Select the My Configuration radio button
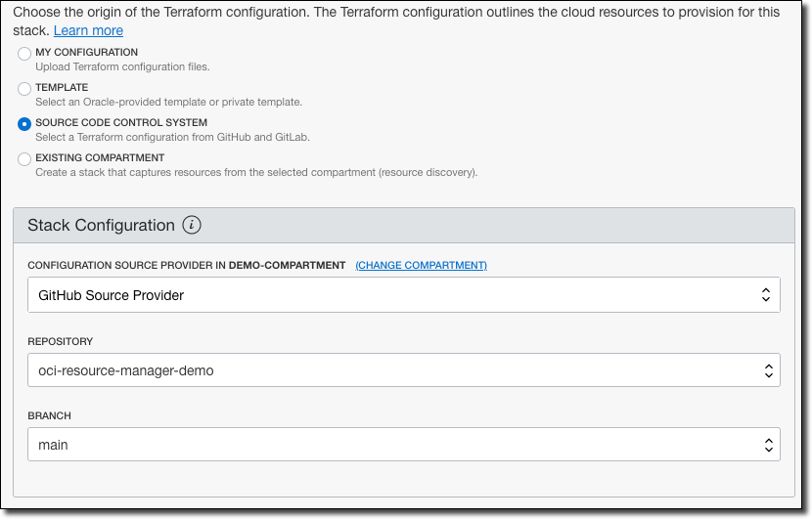The width and height of the screenshot is (812, 519). (x=24, y=54)
